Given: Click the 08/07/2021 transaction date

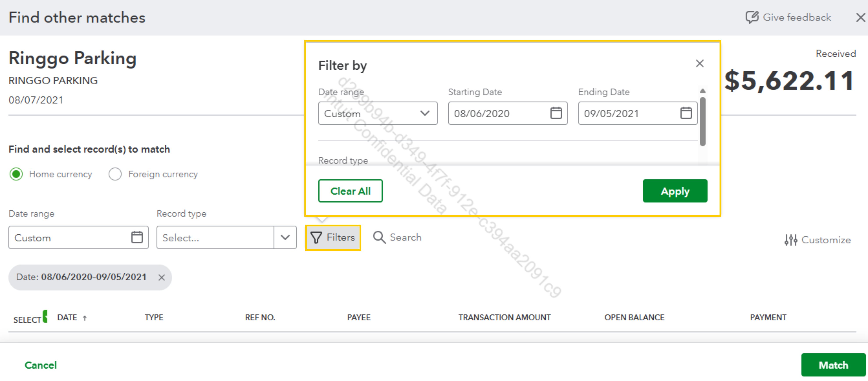Looking at the screenshot, I should (x=36, y=100).
